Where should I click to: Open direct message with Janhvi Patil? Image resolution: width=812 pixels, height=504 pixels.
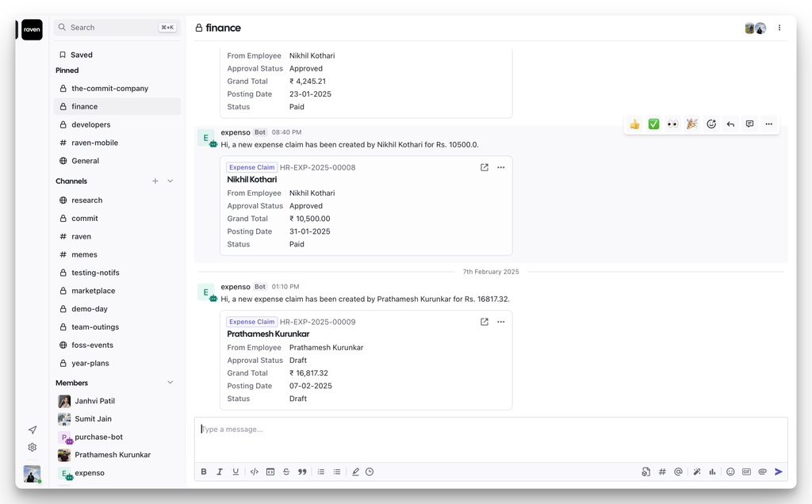(94, 401)
